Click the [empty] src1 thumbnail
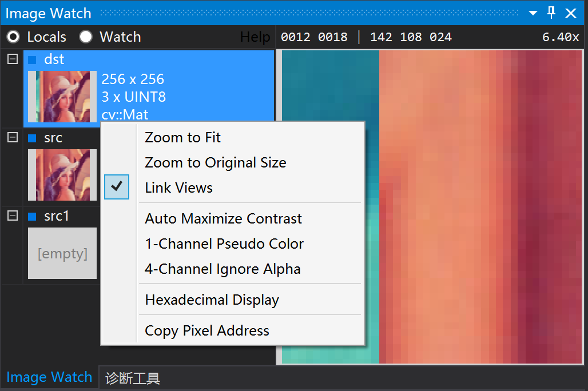Image resolution: width=588 pixels, height=391 pixels. coord(62,253)
